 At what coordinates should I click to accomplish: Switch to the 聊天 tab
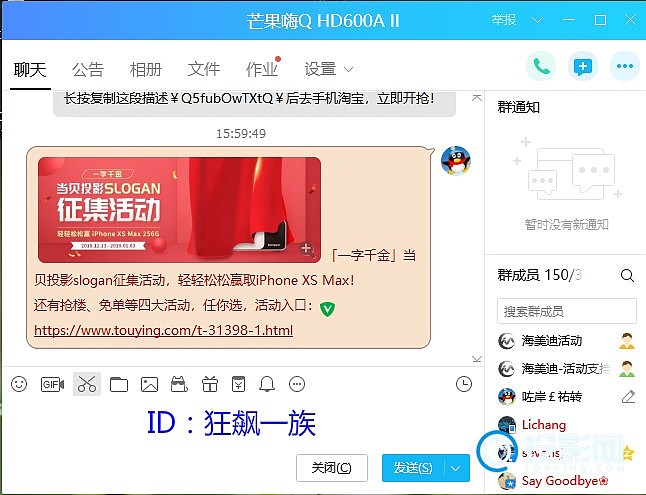30,69
